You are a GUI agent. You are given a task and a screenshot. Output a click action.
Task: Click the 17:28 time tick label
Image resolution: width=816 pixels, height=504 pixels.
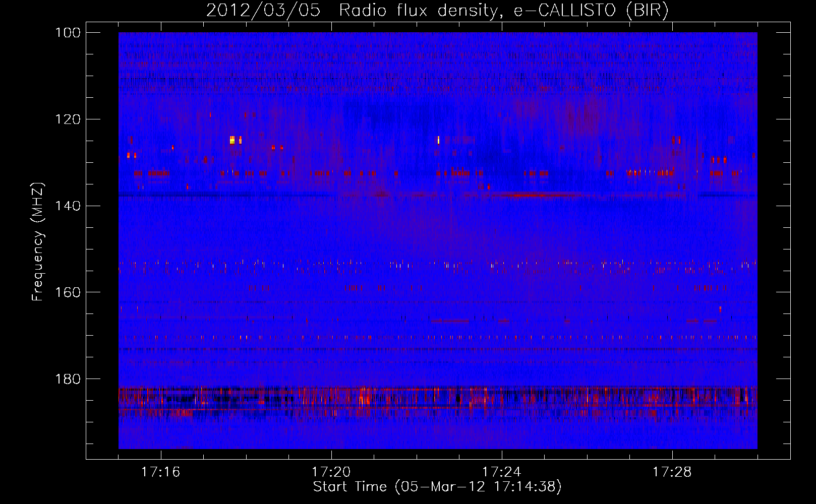tap(672, 472)
